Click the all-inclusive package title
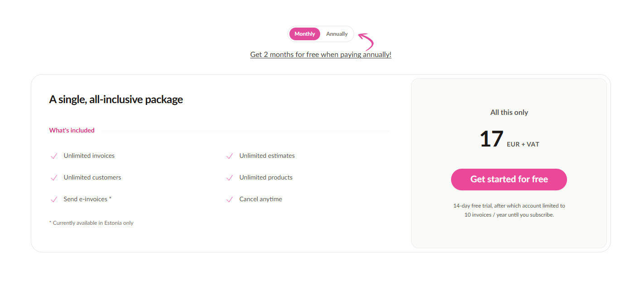This screenshot has width=644, height=284. pos(115,99)
